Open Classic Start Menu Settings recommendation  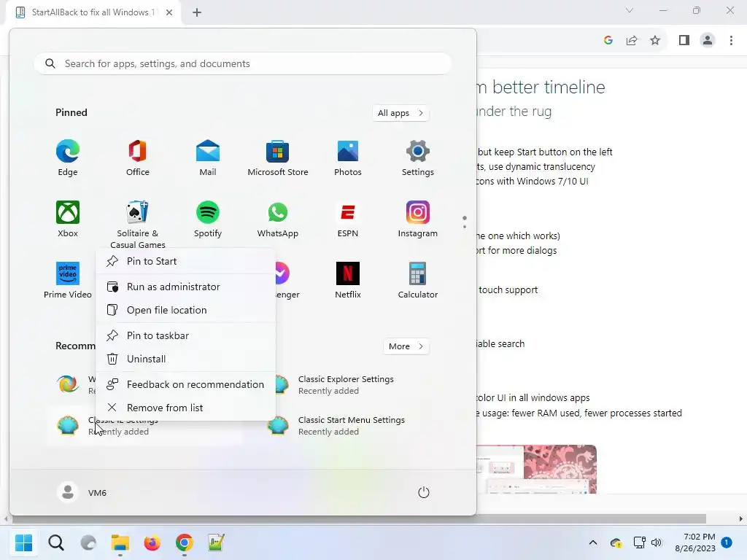pyautogui.click(x=351, y=426)
